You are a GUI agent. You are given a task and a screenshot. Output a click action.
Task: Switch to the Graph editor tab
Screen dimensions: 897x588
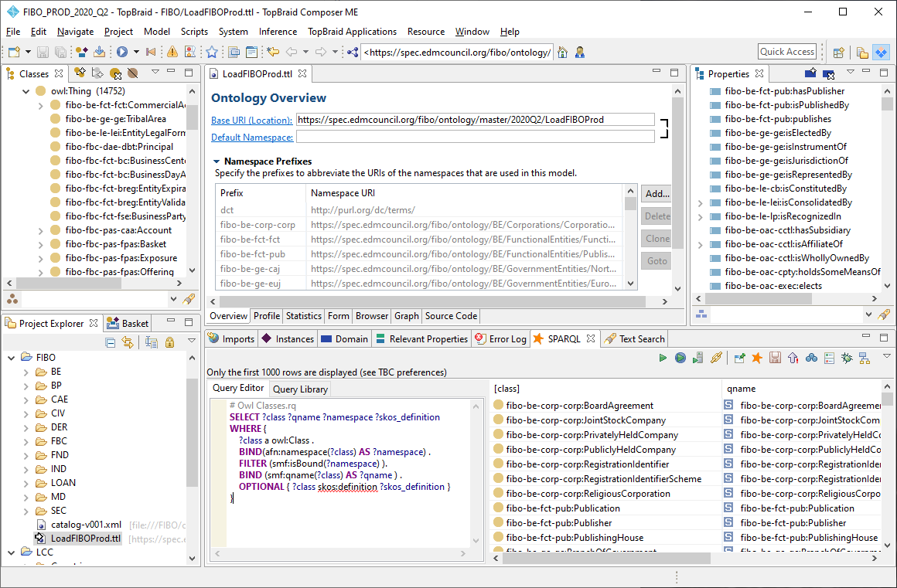[x=407, y=316]
